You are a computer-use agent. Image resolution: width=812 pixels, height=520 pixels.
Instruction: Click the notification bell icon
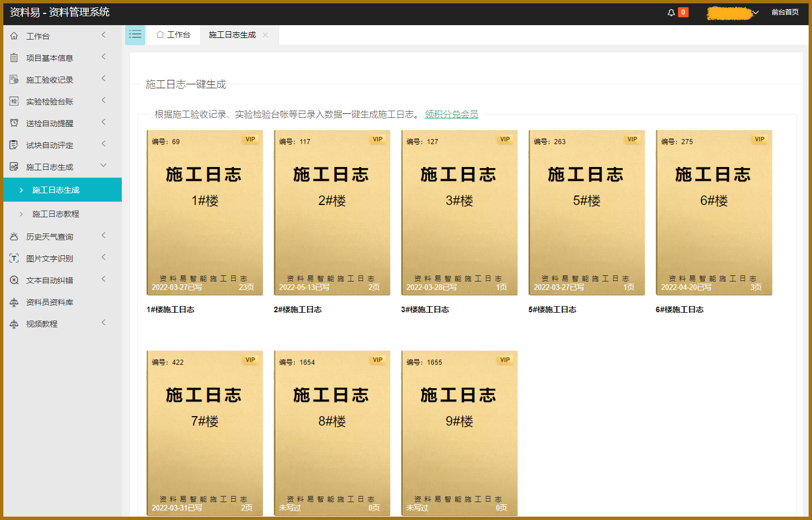click(671, 12)
